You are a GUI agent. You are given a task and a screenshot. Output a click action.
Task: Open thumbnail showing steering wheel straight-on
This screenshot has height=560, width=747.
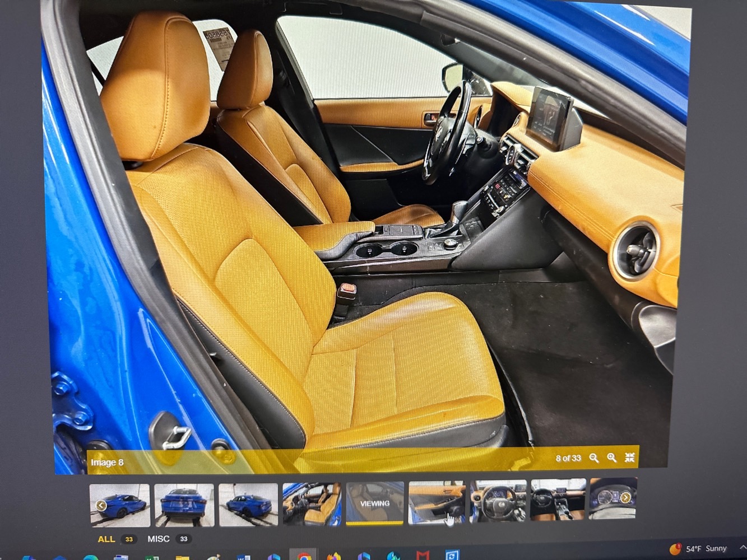[498, 501]
